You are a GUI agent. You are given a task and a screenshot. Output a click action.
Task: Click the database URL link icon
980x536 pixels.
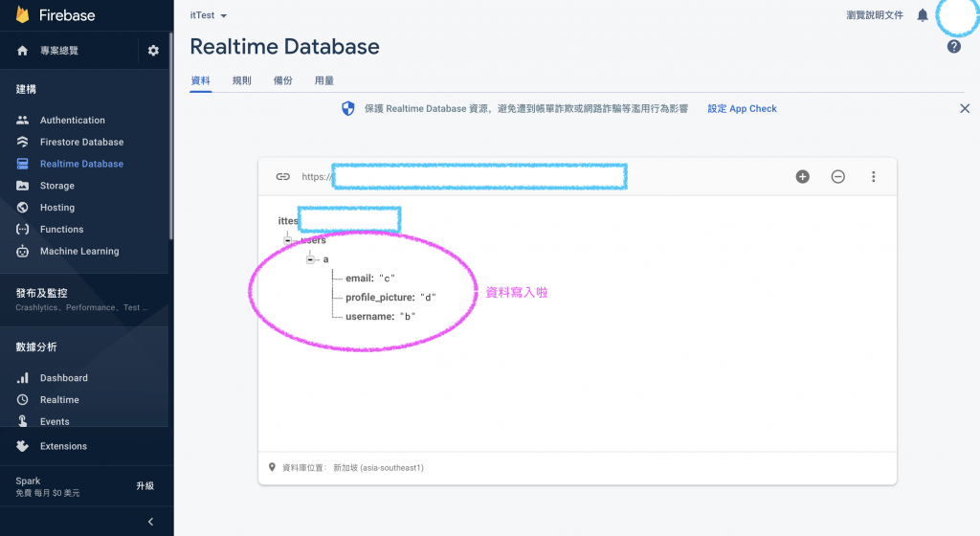coord(283,177)
